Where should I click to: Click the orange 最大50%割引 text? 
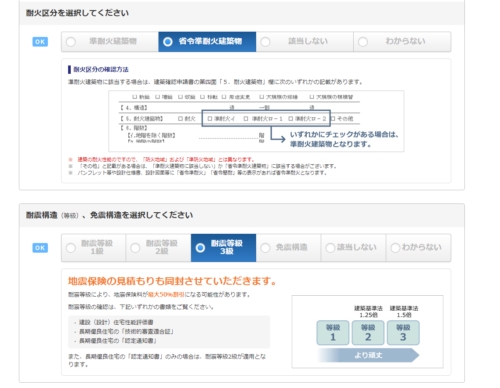click(x=166, y=295)
